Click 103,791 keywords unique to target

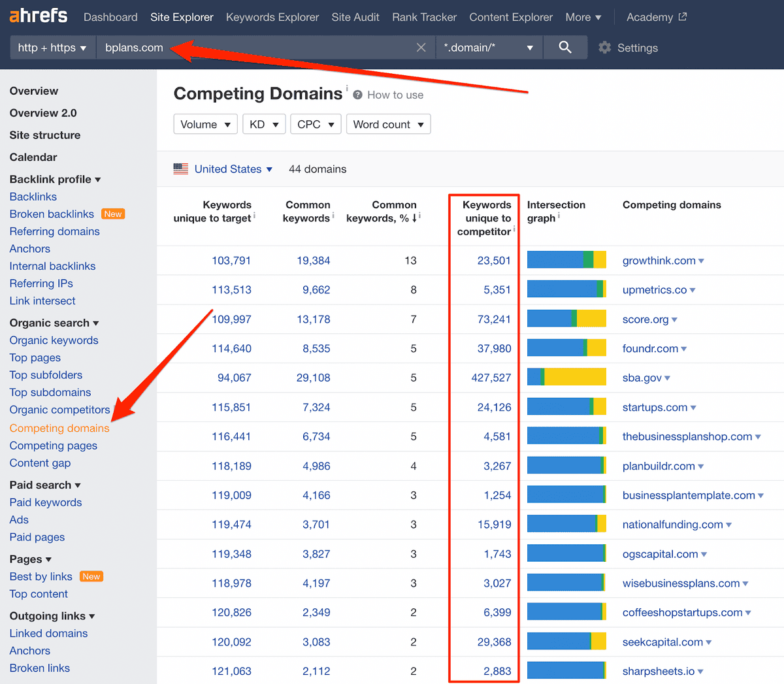tap(231, 261)
